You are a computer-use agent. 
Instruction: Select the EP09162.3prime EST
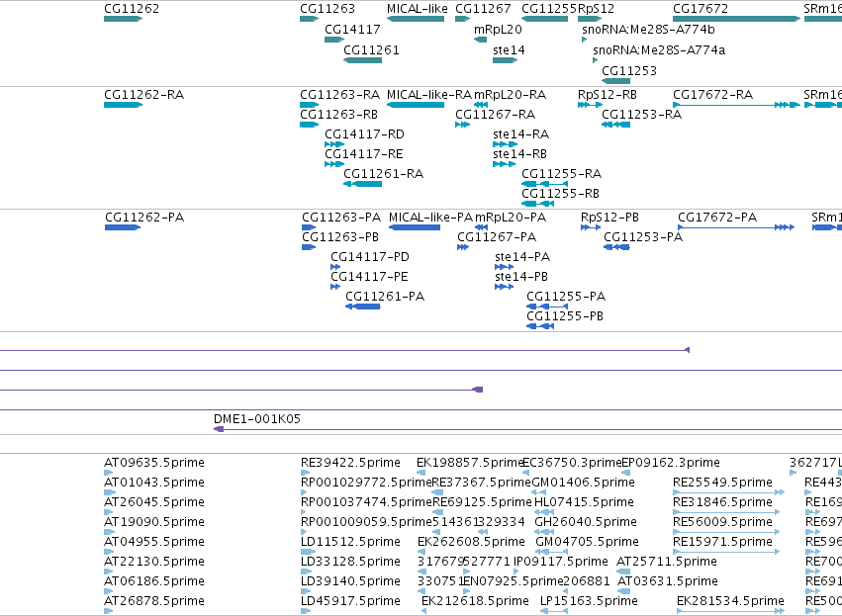coord(625,473)
